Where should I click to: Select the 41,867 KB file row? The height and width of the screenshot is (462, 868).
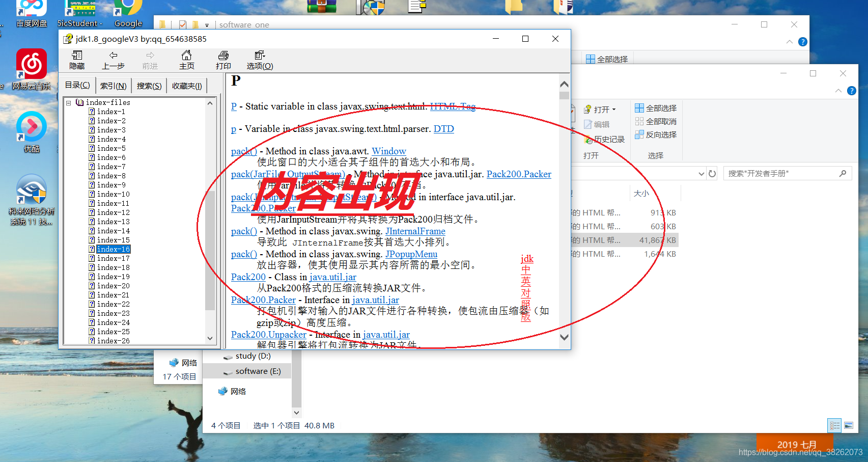[x=624, y=240]
